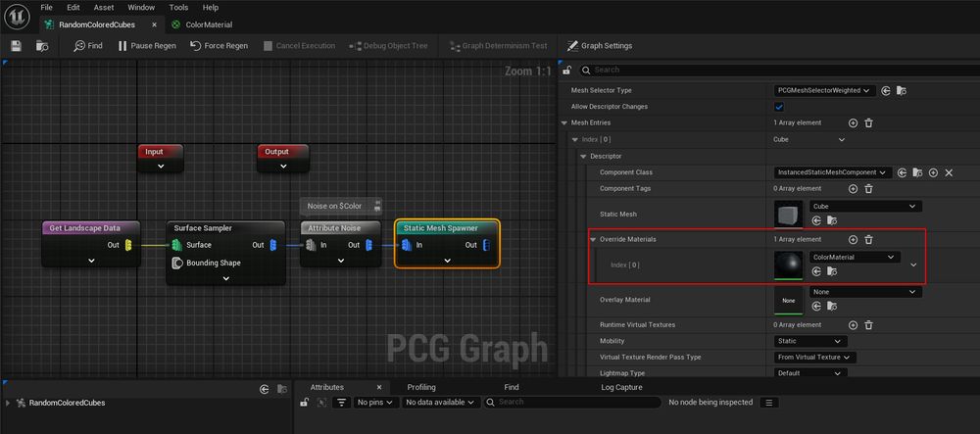980x434 pixels.
Task: Use selected asset for Mesh Selector Type
Action: click(886, 90)
